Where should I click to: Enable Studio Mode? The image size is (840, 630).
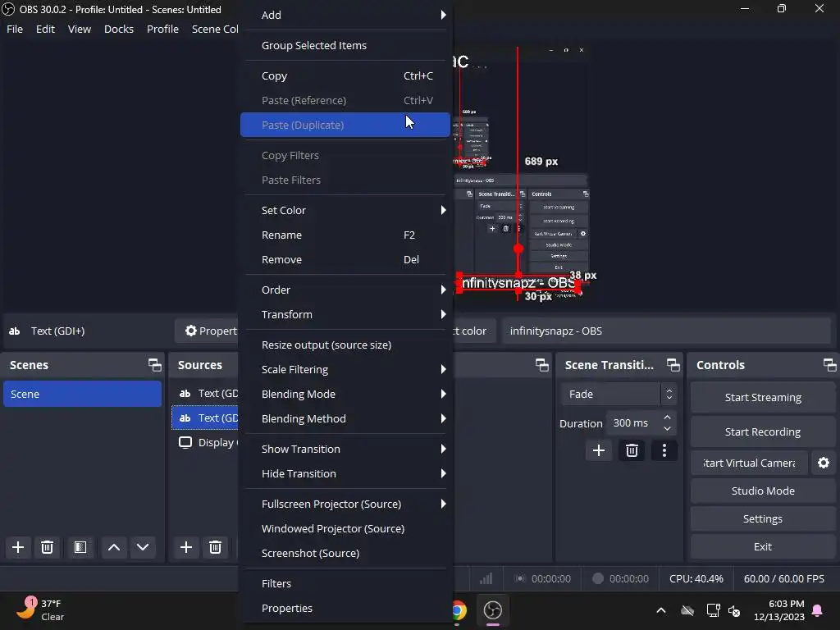[763, 491]
